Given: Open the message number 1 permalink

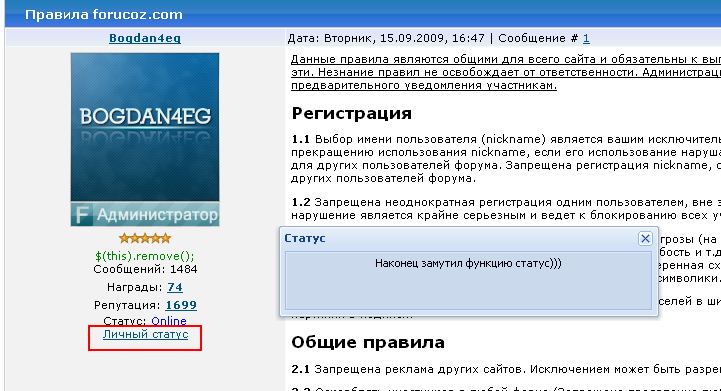Looking at the screenshot, I should 586,38.
